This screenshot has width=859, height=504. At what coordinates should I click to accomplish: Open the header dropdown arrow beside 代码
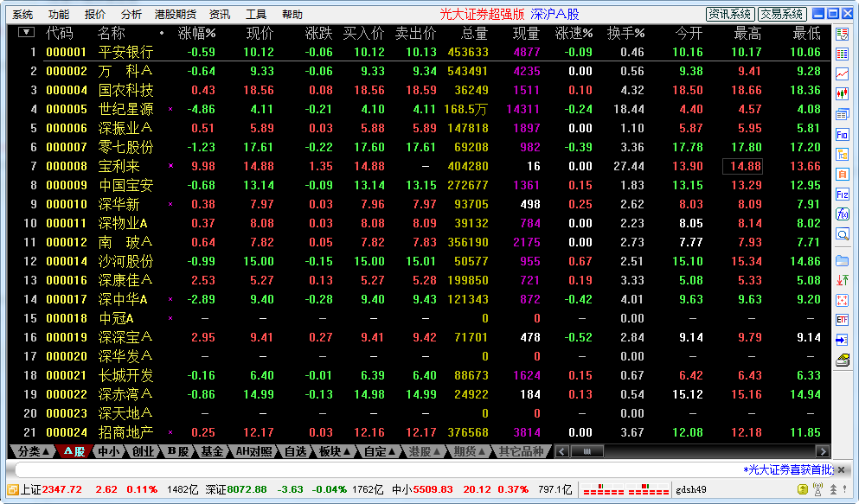[26, 32]
